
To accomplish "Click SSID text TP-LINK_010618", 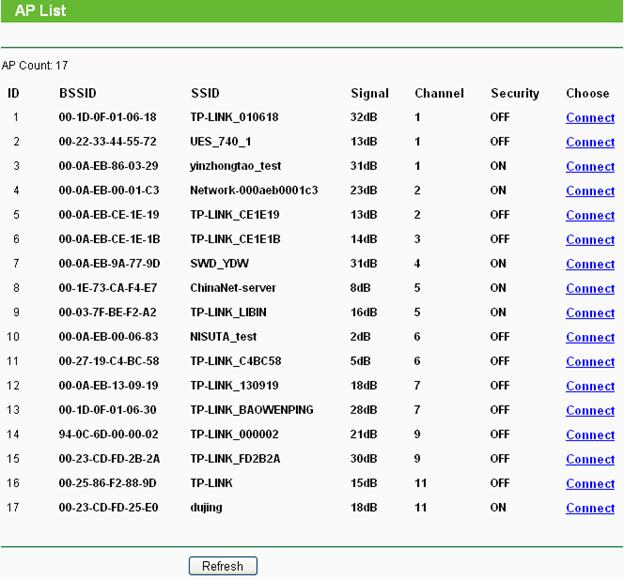I will 234,117.
